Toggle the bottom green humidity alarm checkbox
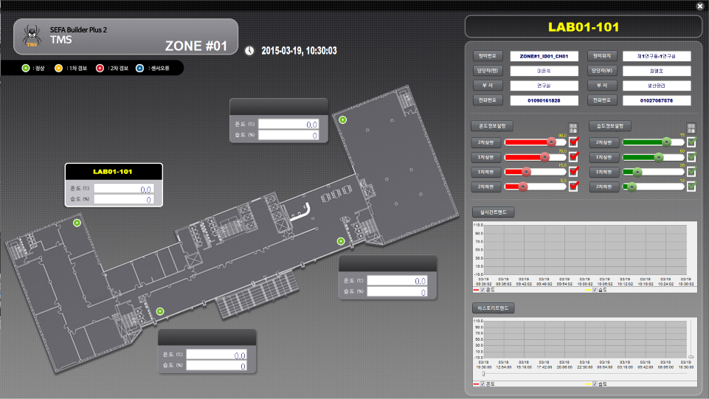The height and width of the screenshot is (399, 709). [691, 186]
